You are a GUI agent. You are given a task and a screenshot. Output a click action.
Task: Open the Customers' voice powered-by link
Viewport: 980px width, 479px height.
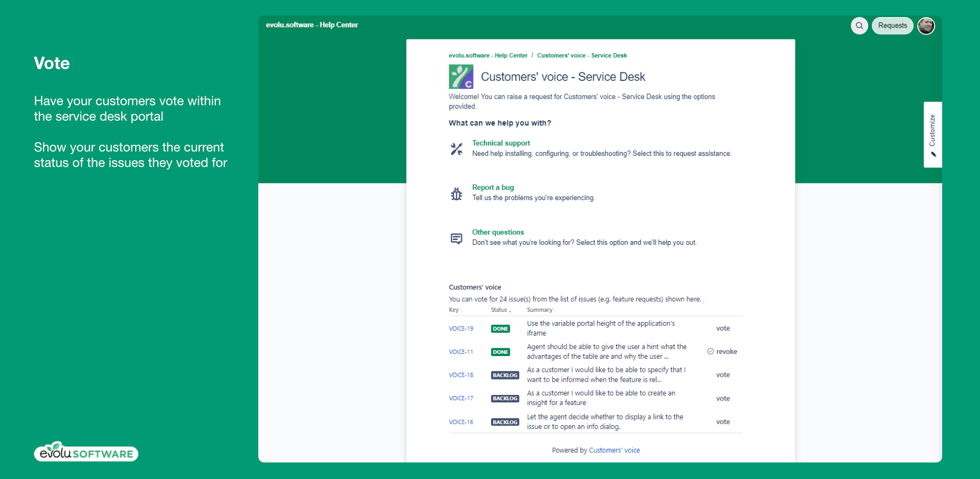click(614, 450)
